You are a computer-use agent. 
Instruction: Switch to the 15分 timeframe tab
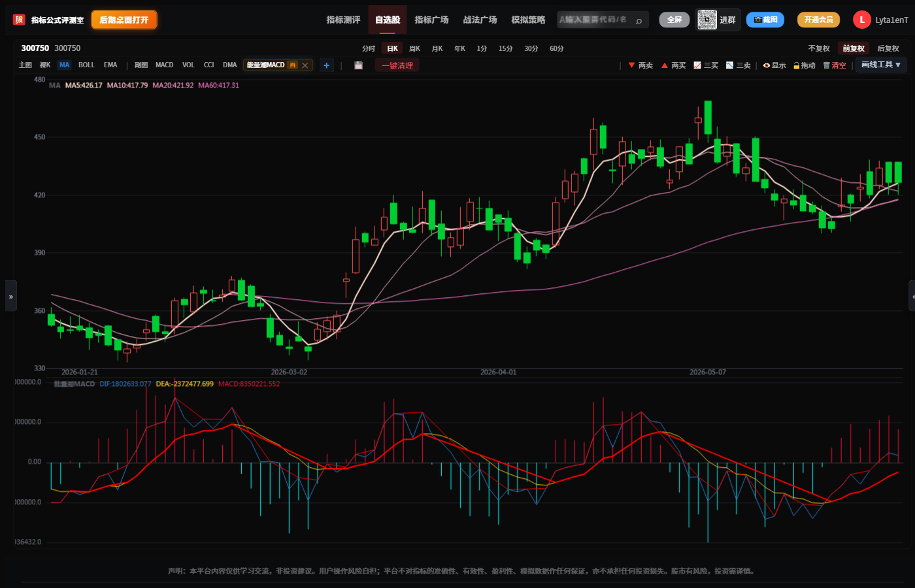[506, 48]
